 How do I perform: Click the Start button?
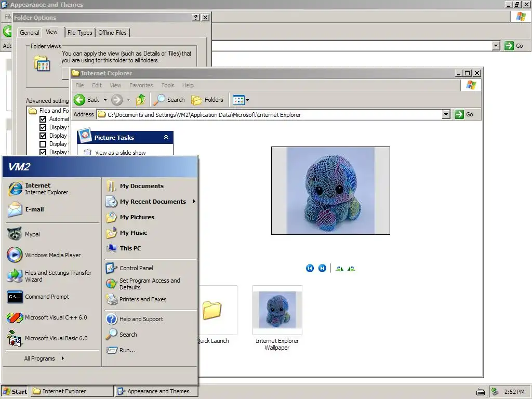[x=15, y=392]
